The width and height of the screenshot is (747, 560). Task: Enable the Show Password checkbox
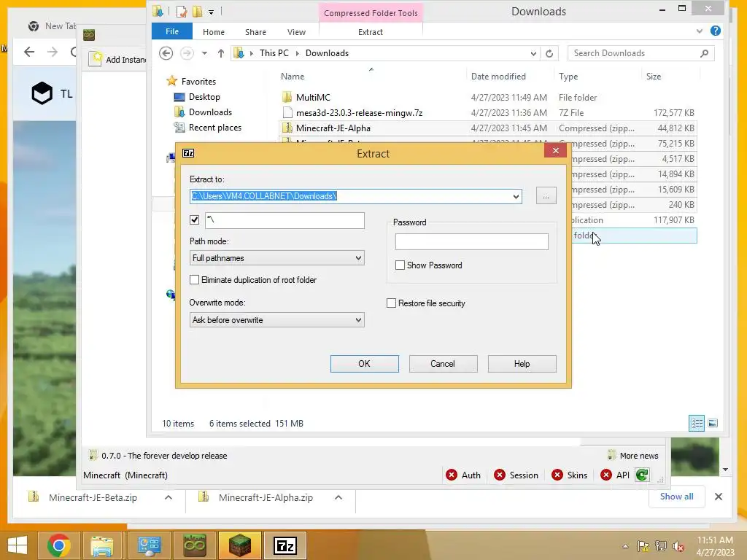[400, 265]
